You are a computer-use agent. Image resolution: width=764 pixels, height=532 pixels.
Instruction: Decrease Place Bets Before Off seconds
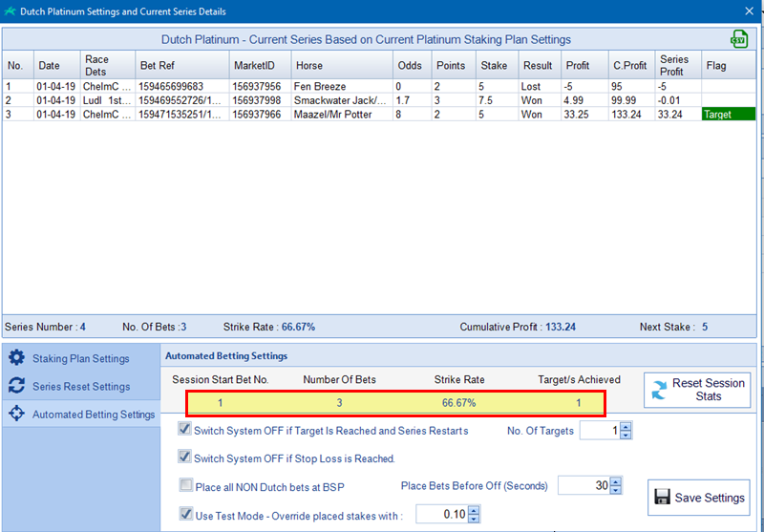click(616, 490)
